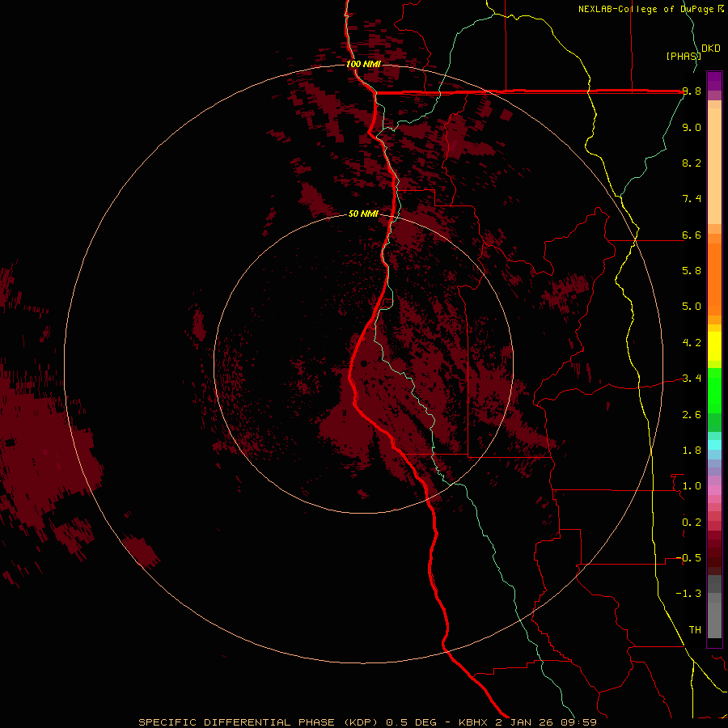Click the -1.3 scale value
Viewport: 728px width, 728px height.
coord(688,594)
